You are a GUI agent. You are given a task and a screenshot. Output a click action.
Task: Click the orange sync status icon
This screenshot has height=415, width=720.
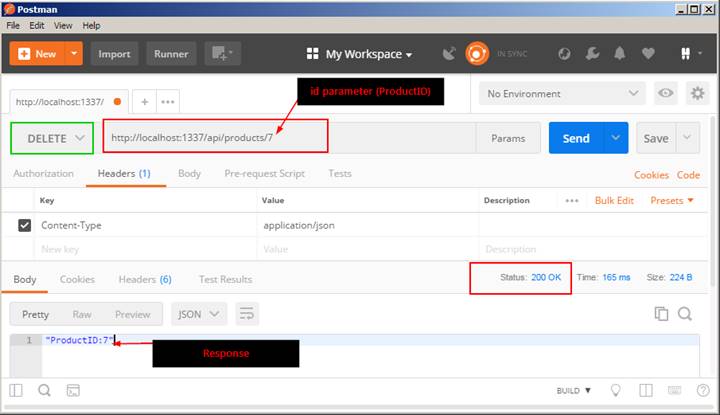477,54
